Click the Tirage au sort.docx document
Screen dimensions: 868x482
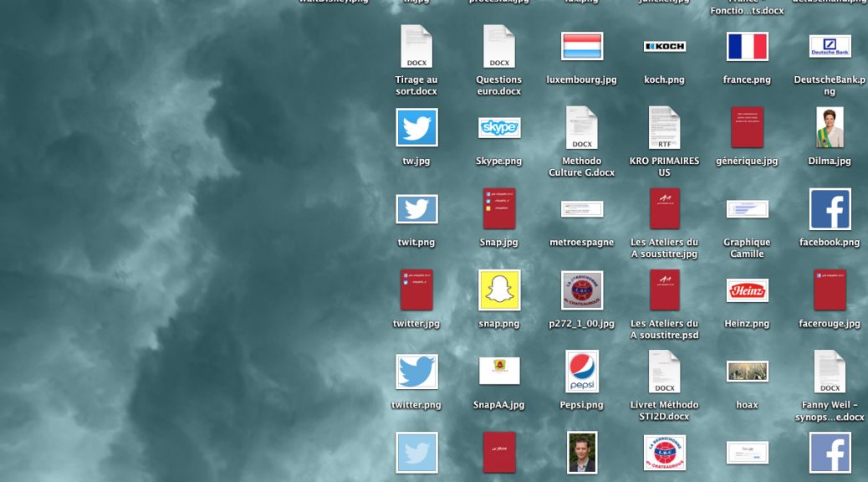416,47
